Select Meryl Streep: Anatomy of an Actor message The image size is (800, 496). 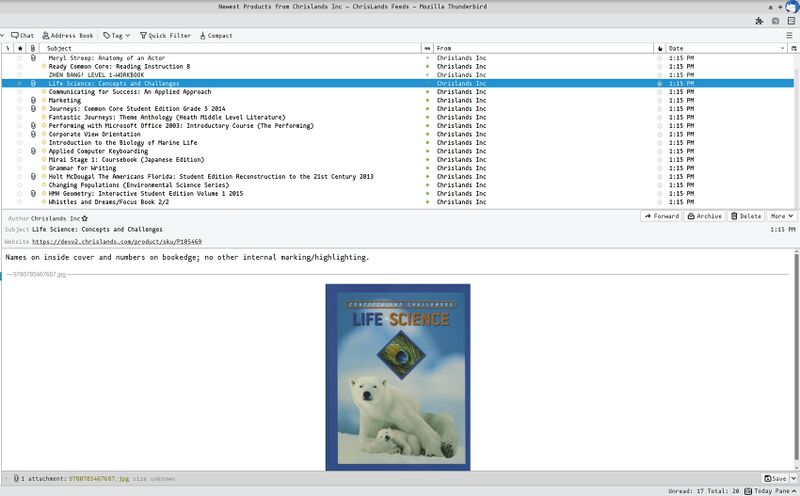107,58
